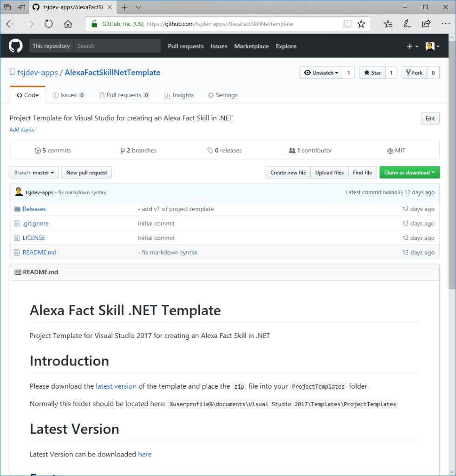
Task: Open the create new plus menu
Action: [412, 46]
